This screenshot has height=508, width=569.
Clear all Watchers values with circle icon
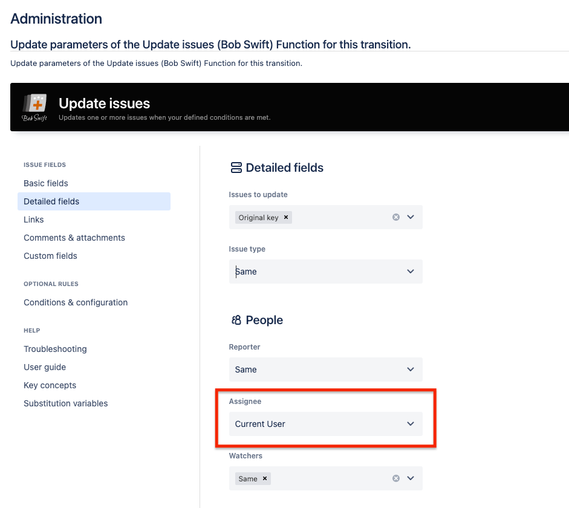point(396,478)
